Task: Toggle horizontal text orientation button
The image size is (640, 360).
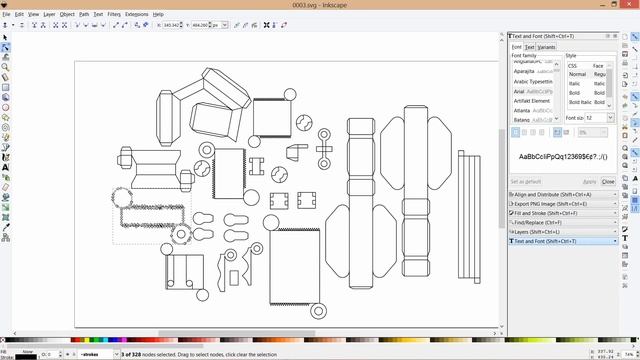Action: [557, 132]
